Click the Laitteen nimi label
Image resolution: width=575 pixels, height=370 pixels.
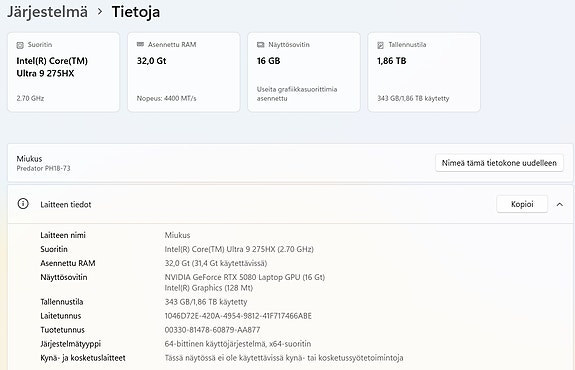[x=63, y=235]
